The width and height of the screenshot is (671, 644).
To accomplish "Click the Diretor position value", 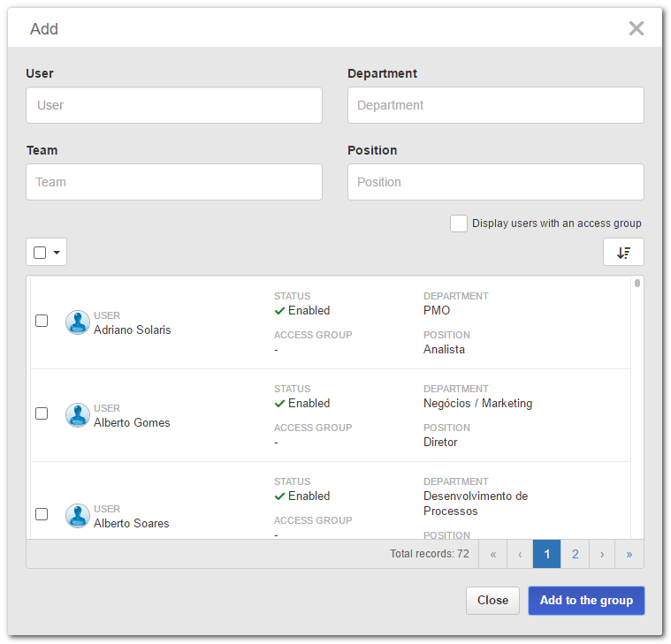I will click(440, 443).
